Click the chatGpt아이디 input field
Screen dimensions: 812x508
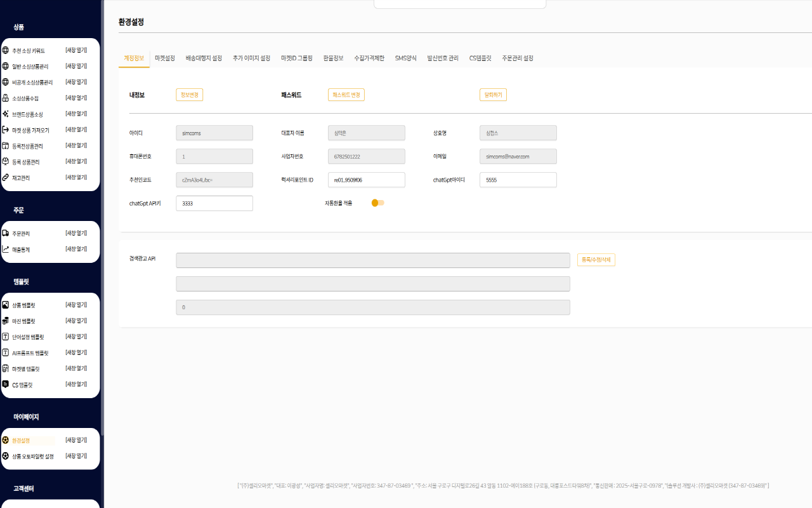click(518, 180)
